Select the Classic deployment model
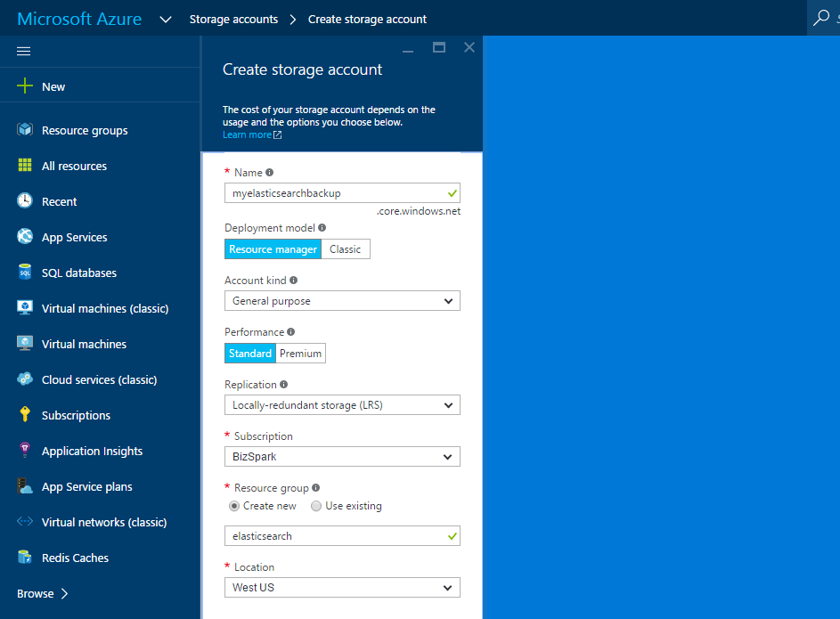Viewport: 840px width, 619px height. (346, 248)
